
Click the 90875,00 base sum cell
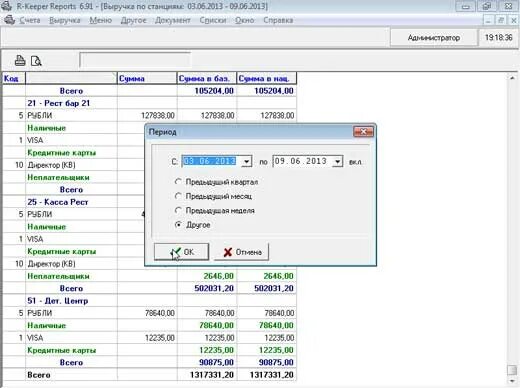click(207, 362)
